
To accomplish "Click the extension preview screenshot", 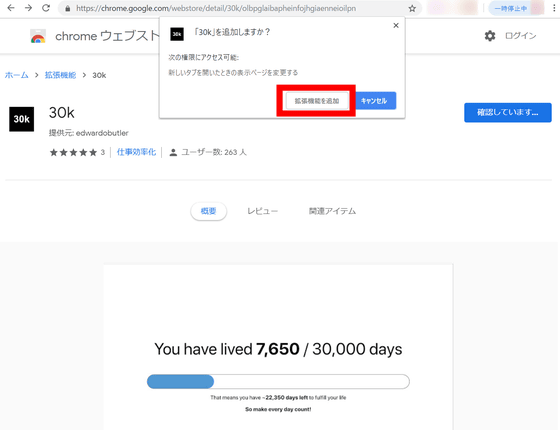I will (x=278, y=347).
